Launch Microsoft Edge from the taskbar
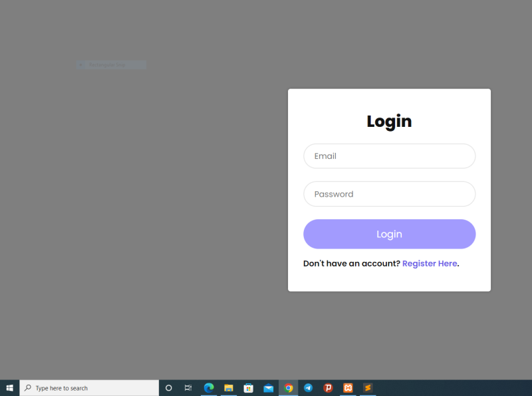532x396 pixels. (209, 387)
